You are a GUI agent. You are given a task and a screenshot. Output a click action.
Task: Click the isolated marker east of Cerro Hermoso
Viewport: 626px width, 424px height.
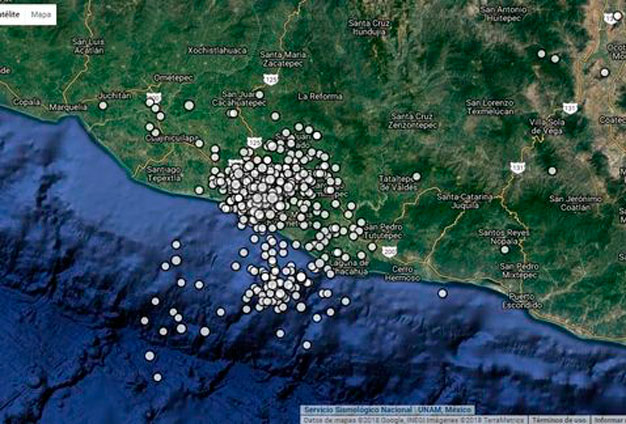pos(442,293)
